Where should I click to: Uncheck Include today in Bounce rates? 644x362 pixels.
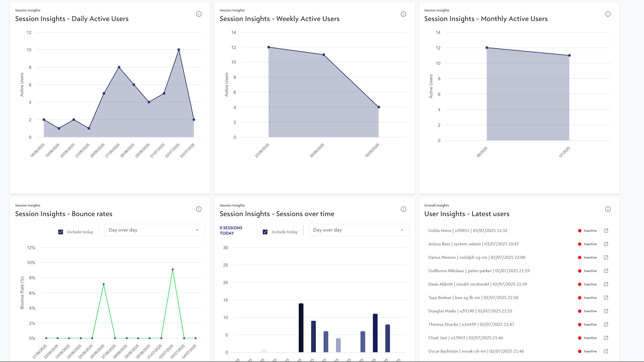pos(61,232)
